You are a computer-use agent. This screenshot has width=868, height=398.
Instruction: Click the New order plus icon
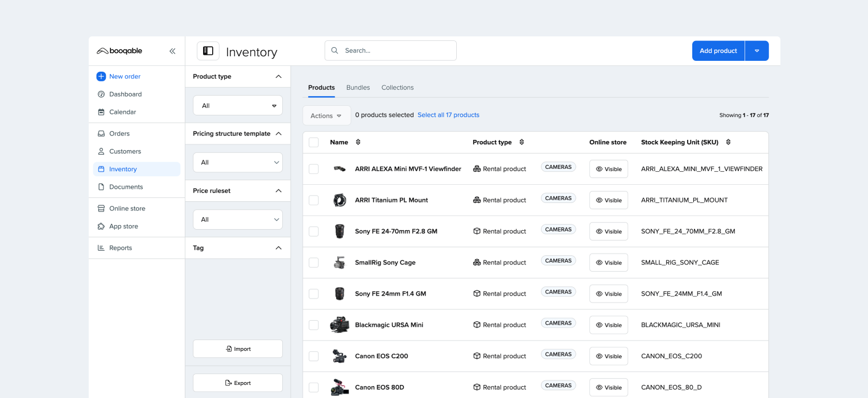(x=101, y=76)
